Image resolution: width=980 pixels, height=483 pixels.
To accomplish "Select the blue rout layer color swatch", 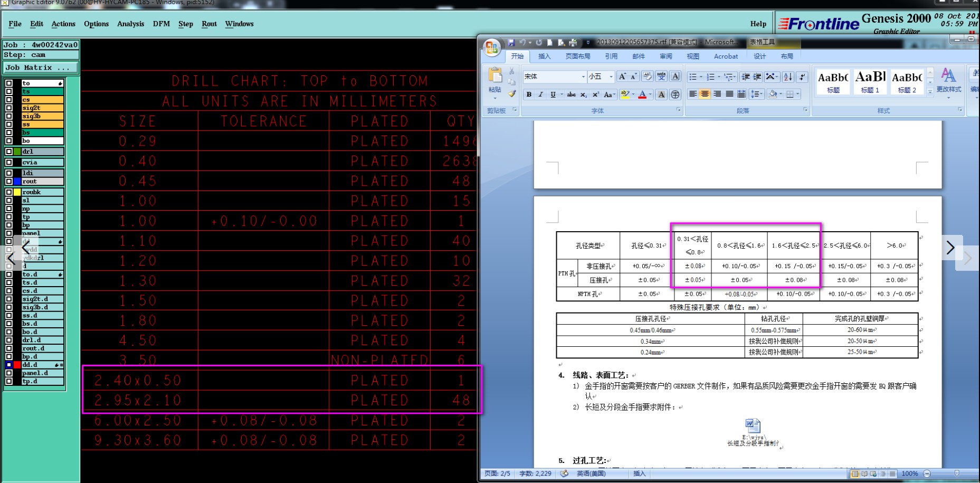I will [x=17, y=181].
